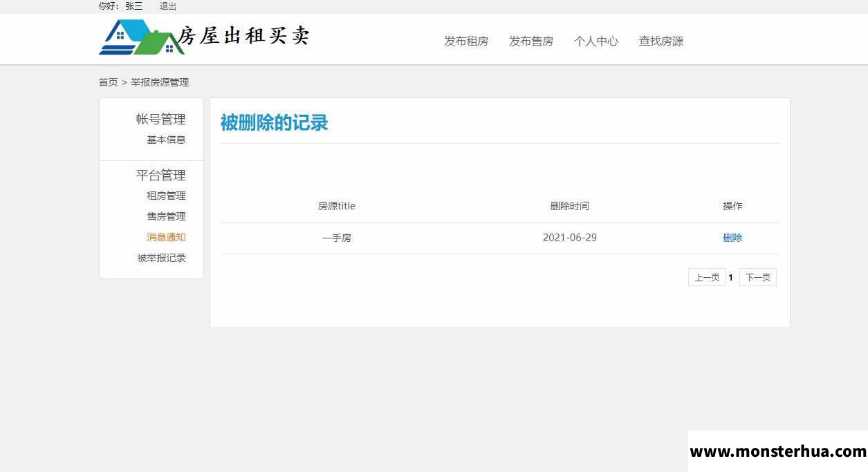Click the house logo icon
This screenshot has height=472, width=868.
(142, 37)
